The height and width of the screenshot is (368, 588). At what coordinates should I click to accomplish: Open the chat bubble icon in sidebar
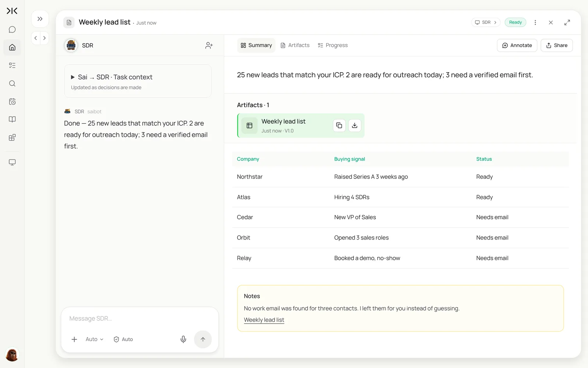coord(12,29)
